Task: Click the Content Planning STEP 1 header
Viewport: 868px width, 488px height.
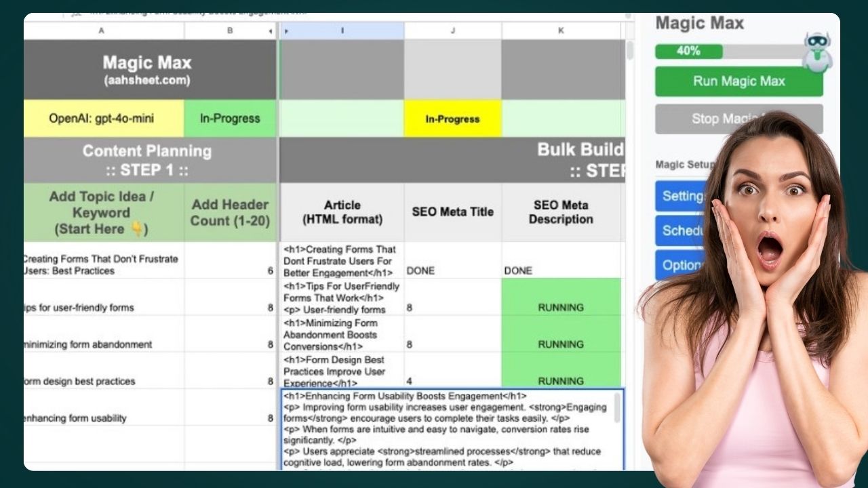Action: point(150,160)
